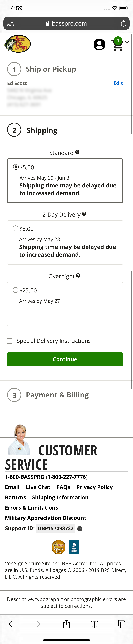Image resolution: width=133 pixels, height=644 pixels.
Task: Open the Live Chat link
Action: (38, 487)
